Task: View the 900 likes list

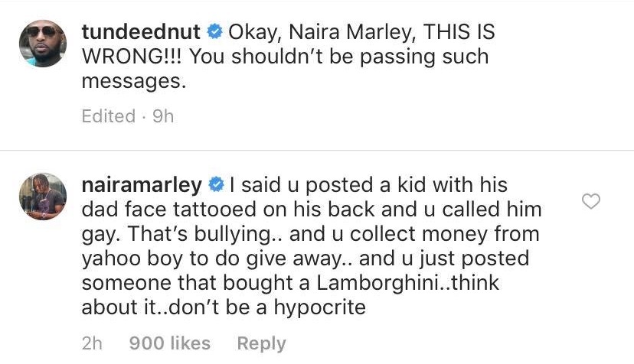Action: [x=168, y=343]
